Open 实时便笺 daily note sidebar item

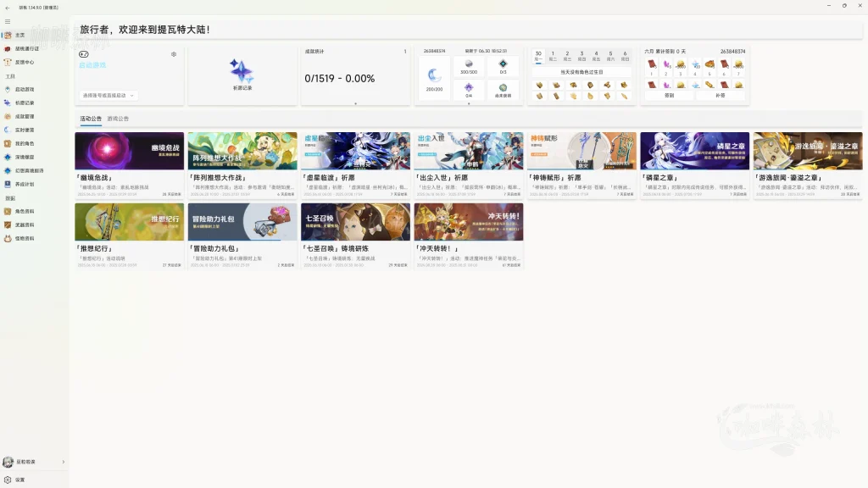[24, 130]
